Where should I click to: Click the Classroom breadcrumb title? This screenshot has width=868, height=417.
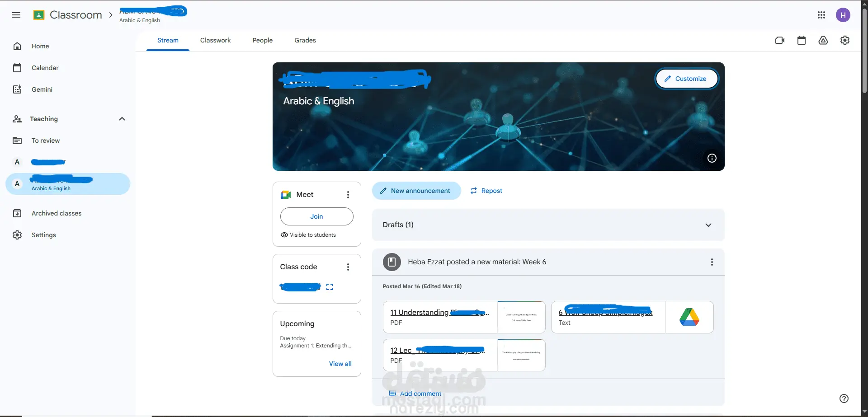(x=76, y=15)
